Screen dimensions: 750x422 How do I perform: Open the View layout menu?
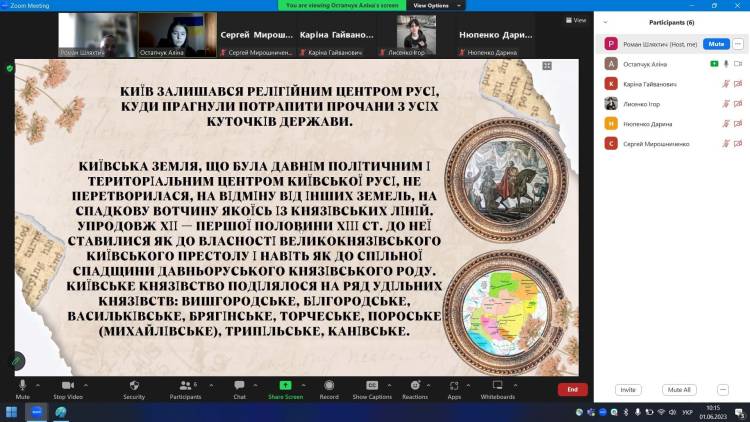(576, 19)
